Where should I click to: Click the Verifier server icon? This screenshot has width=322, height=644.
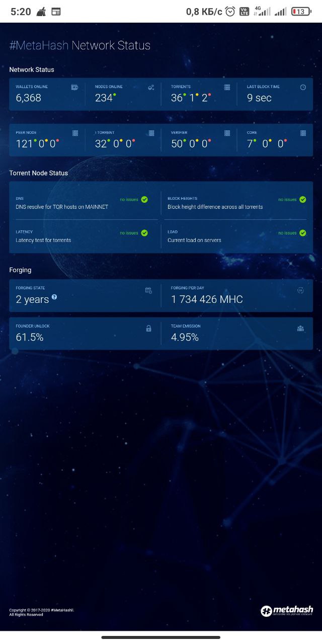[227, 133]
